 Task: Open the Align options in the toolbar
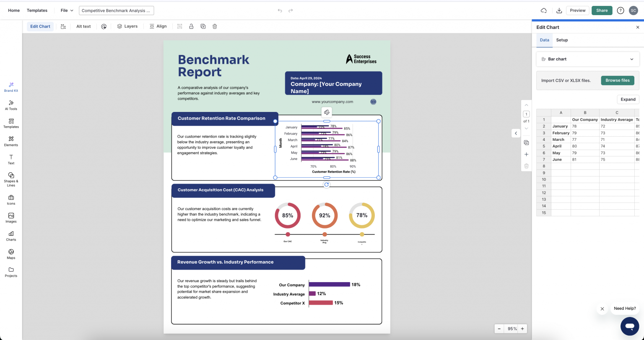click(x=158, y=26)
